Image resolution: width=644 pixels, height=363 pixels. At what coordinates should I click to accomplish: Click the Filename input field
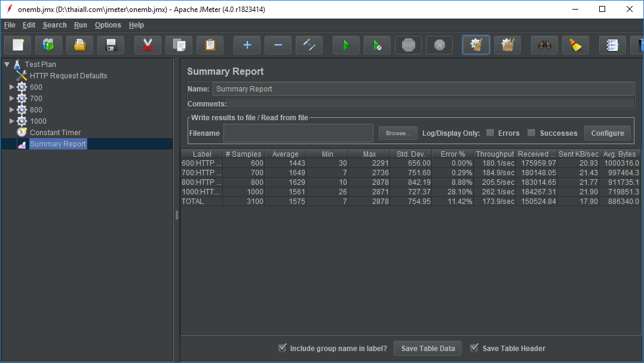[298, 133]
